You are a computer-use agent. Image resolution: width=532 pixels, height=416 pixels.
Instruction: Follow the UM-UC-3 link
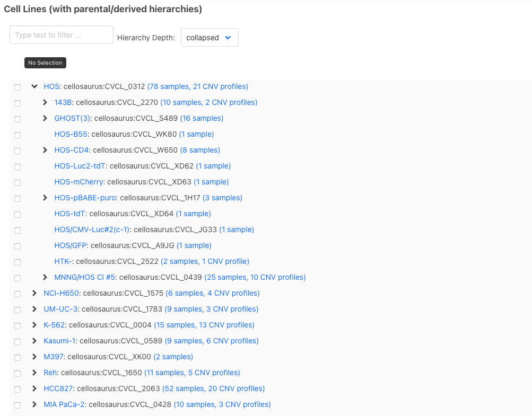click(60, 309)
